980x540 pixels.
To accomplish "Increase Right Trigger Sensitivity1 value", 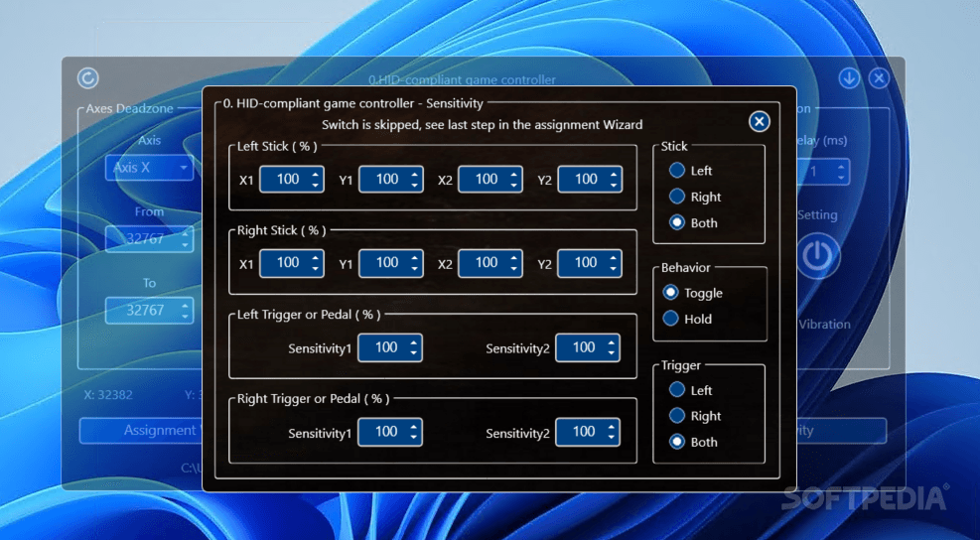I will coord(414,426).
